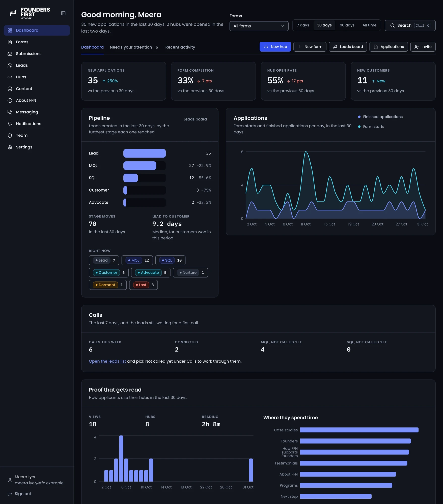Open Messaging in sidebar

(37, 112)
